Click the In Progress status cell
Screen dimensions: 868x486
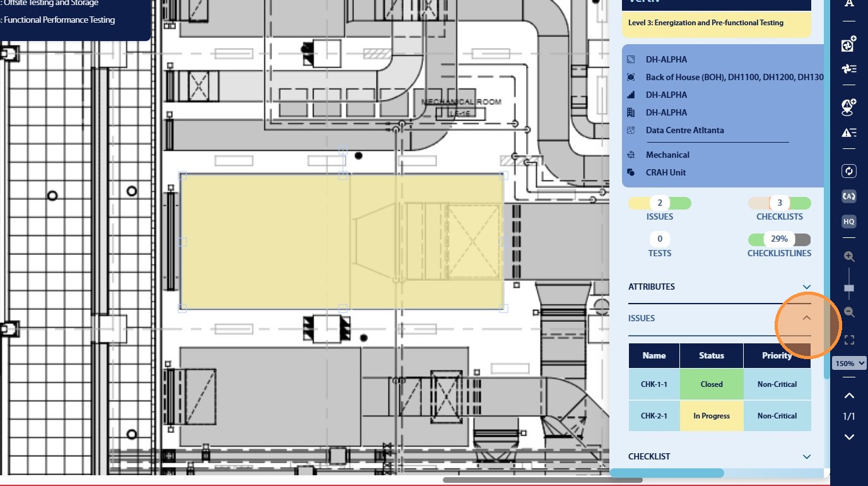click(x=712, y=416)
